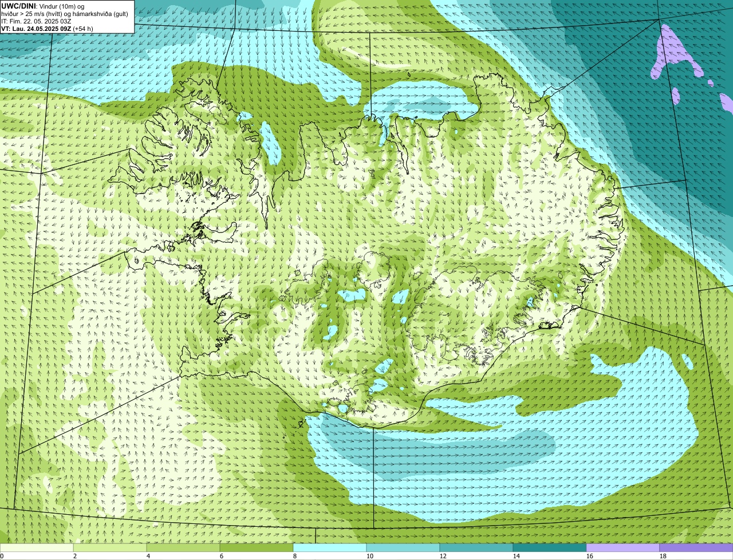
Task: Click the legend scale label '14'
Action: (517, 556)
